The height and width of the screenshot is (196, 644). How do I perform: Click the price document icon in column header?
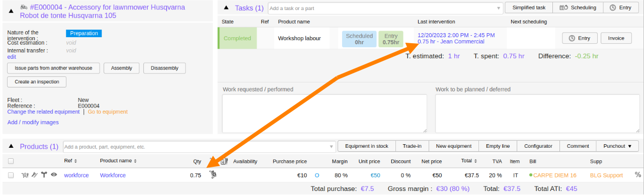pyautogui.click(x=224, y=161)
